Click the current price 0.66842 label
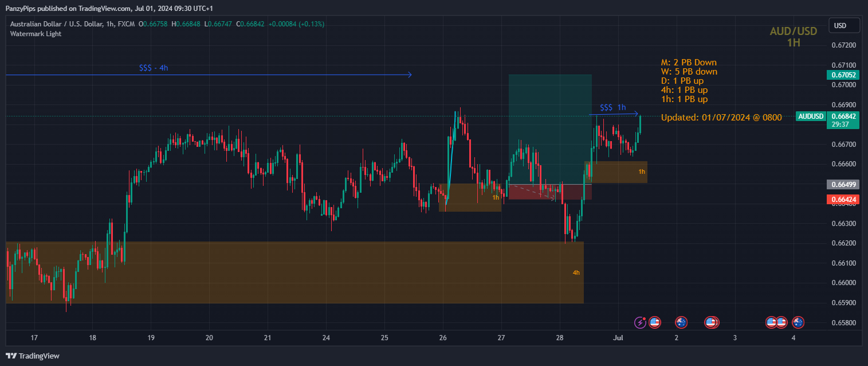This screenshot has height=366, width=868. point(843,116)
